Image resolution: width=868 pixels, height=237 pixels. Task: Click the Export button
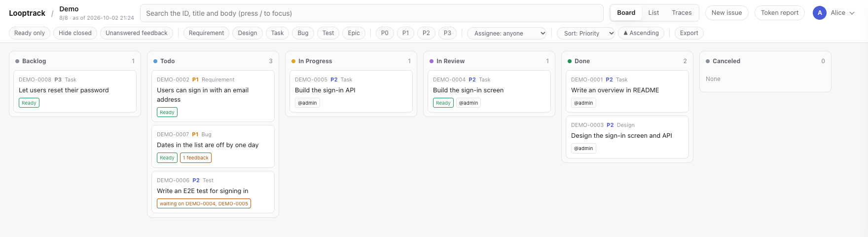[x=689, y=33]
